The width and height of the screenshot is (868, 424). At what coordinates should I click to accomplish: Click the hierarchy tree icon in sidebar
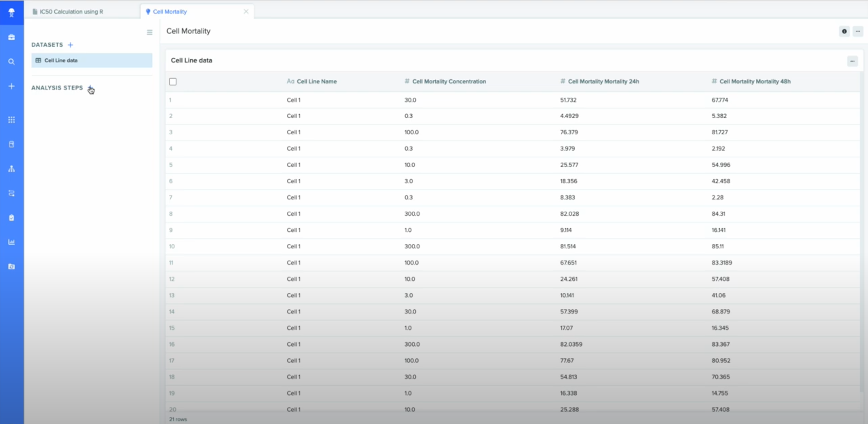tap(12, 169)
